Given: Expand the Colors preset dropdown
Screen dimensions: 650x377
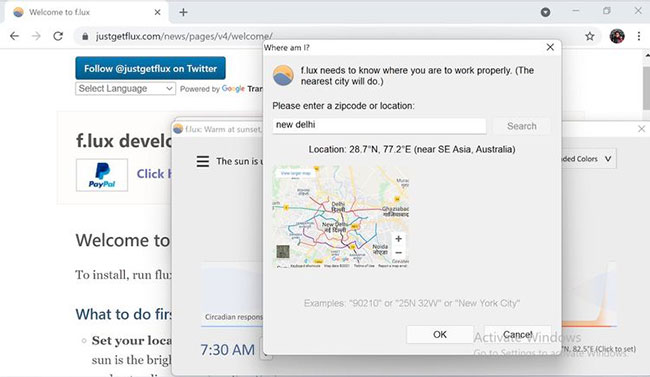Looking at the screenshot, I should [x=589, y=159].
